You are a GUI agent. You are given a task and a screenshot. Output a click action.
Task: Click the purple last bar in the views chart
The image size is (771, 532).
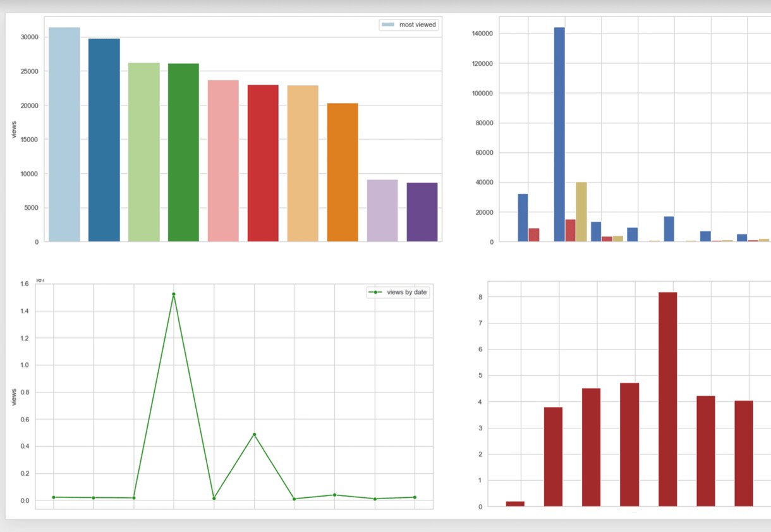pos(422,212)
